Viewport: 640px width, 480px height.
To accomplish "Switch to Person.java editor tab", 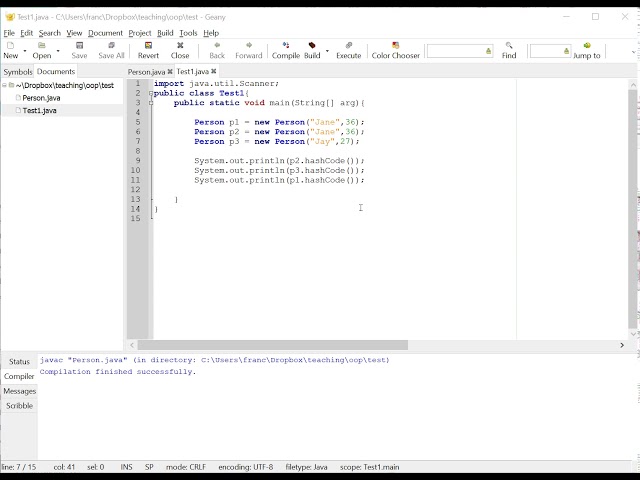I will tap(146, 72).
